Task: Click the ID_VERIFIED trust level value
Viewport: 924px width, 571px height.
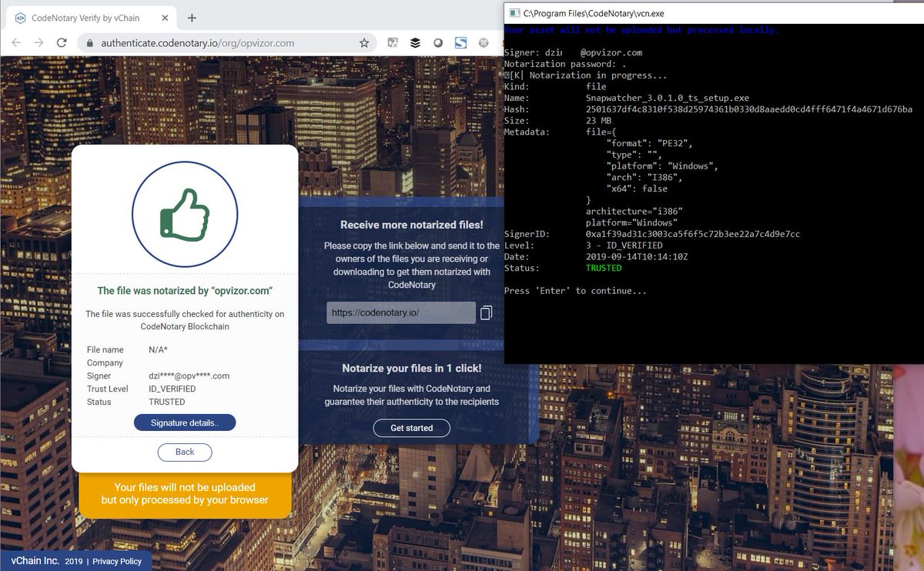Action: coord(172,389)
